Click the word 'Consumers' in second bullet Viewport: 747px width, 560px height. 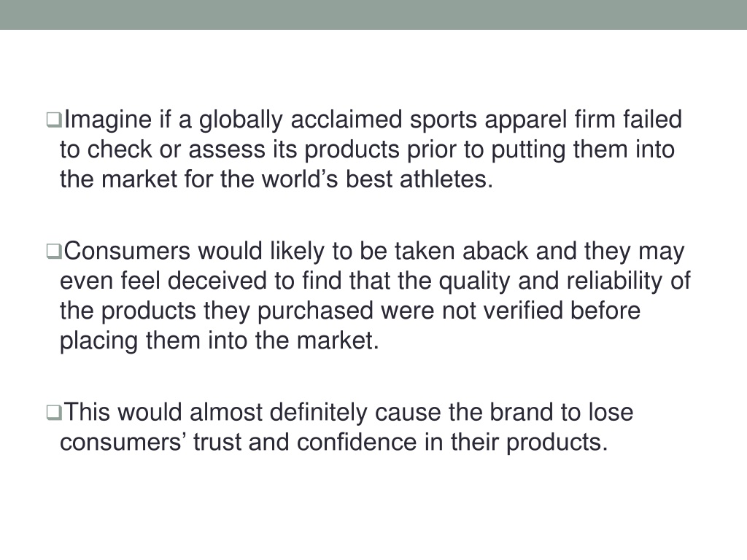(x=127, y=251)
